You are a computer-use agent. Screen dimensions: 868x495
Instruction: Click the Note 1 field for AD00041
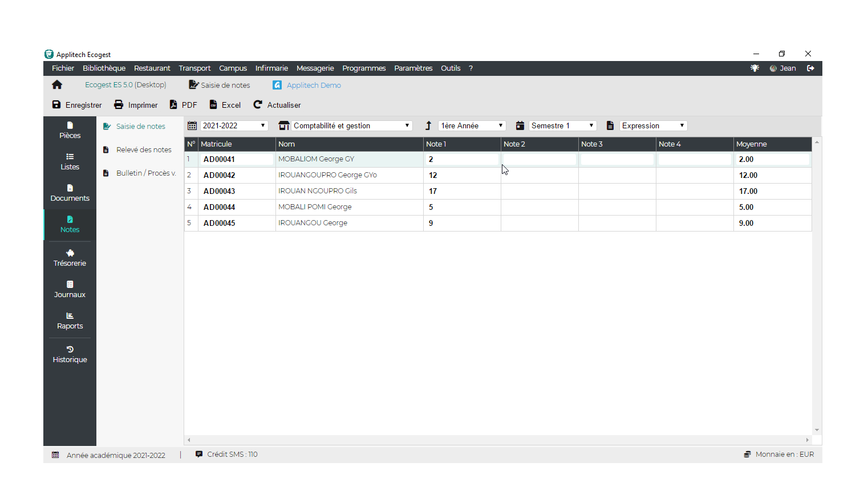462,160
